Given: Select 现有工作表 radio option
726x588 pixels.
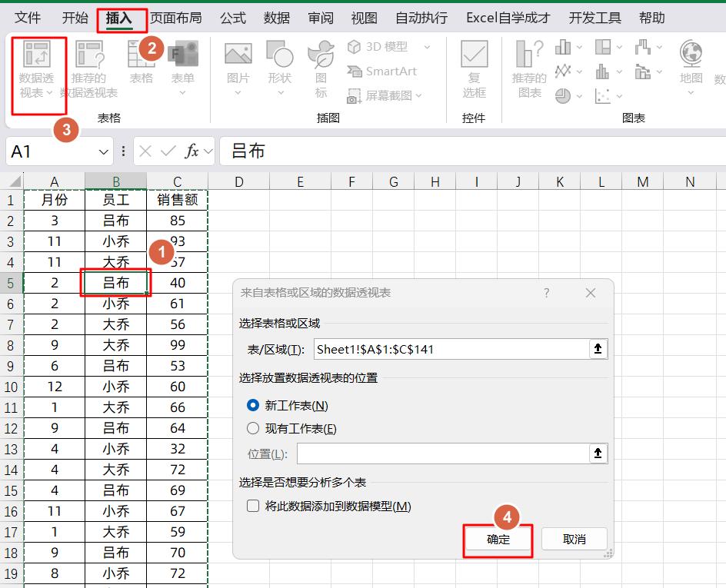Looking at the screenshot, I should click(x=253, y=428).
